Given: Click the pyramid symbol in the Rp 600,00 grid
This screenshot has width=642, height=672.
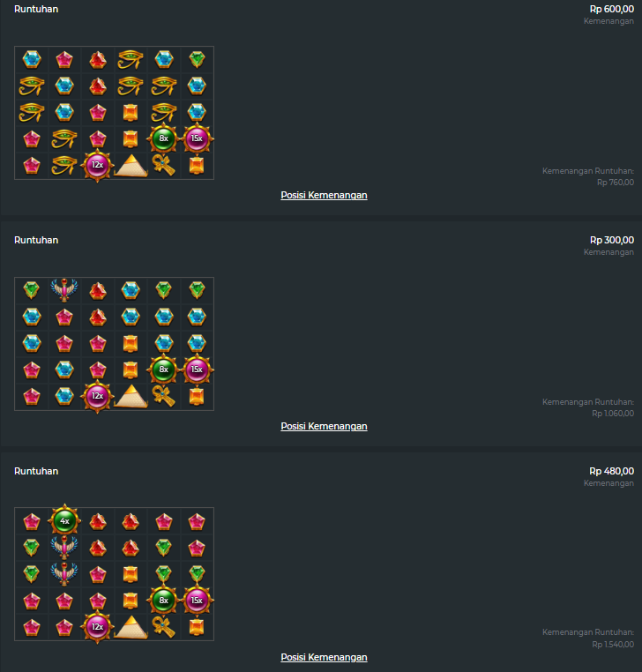Looking at the screenshot, I should pyautogui.click(x=131, y=166).
